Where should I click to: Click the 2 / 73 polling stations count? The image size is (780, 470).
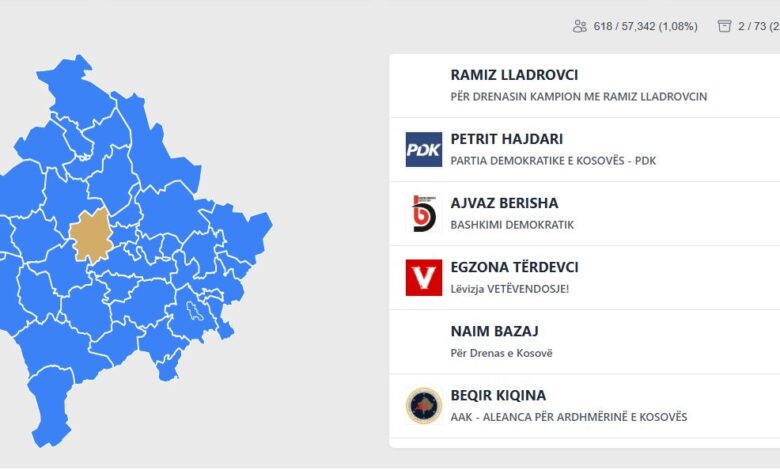tap(758, 26)
